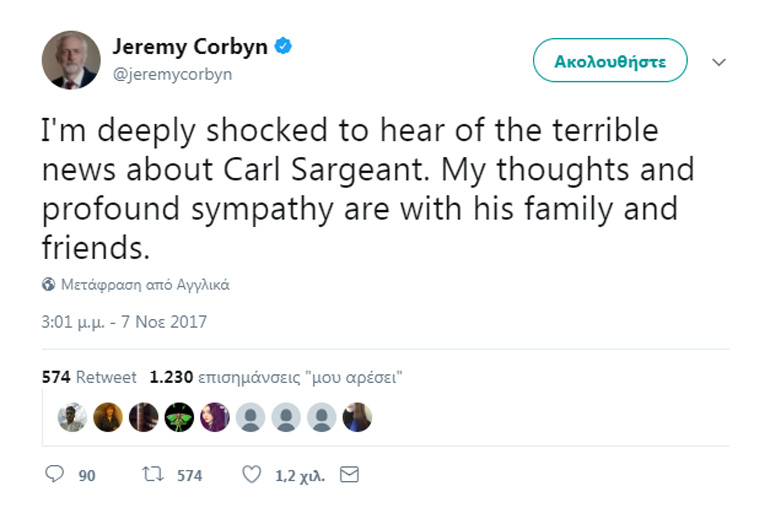Screen dimensions: 770x513
Task: Click the last liker avatar in the row
Action: coord(357,417)
